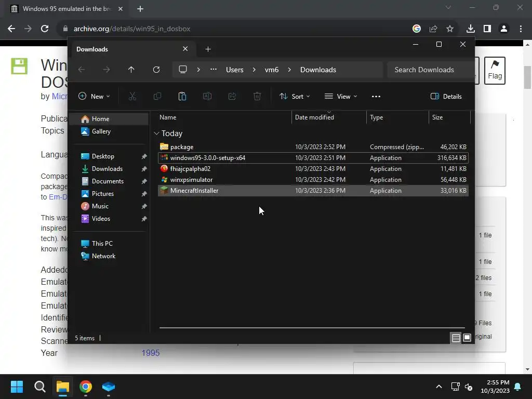
Task: Click the Explorer forward navigation arrow
Action: 107,70
